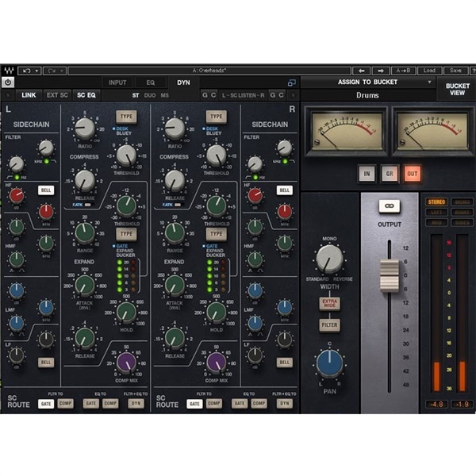The image size is (476, 476).
Task: Click the Save button
Action: (455, 71)
